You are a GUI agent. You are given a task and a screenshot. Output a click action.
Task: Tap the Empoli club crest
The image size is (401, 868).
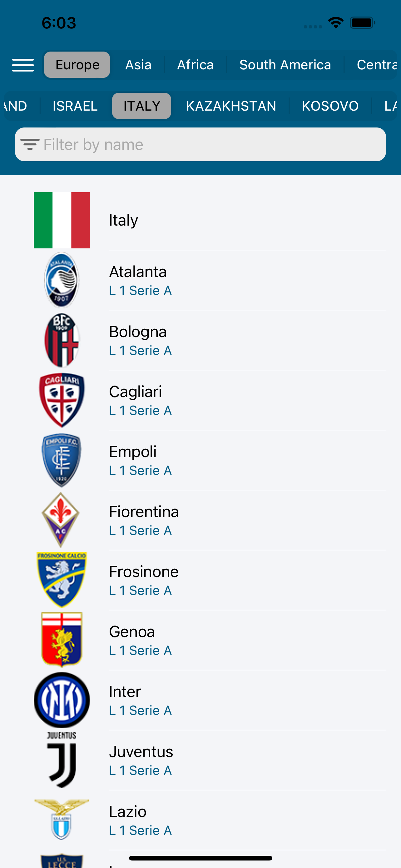click(x=62, y=460)
